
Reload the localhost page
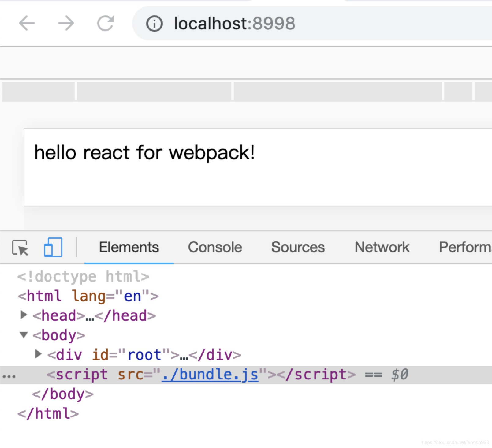coord(105,23)
